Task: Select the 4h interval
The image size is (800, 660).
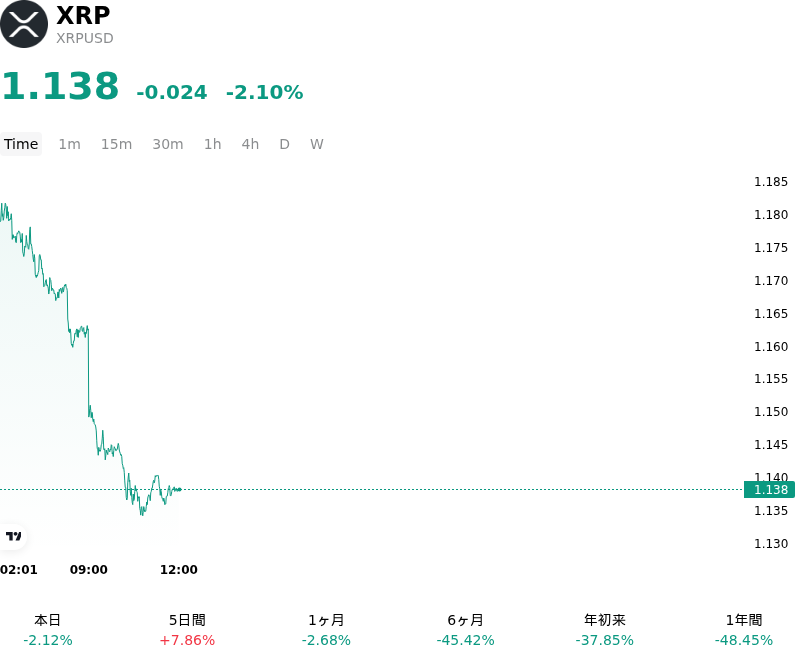Action: (250, 144)
